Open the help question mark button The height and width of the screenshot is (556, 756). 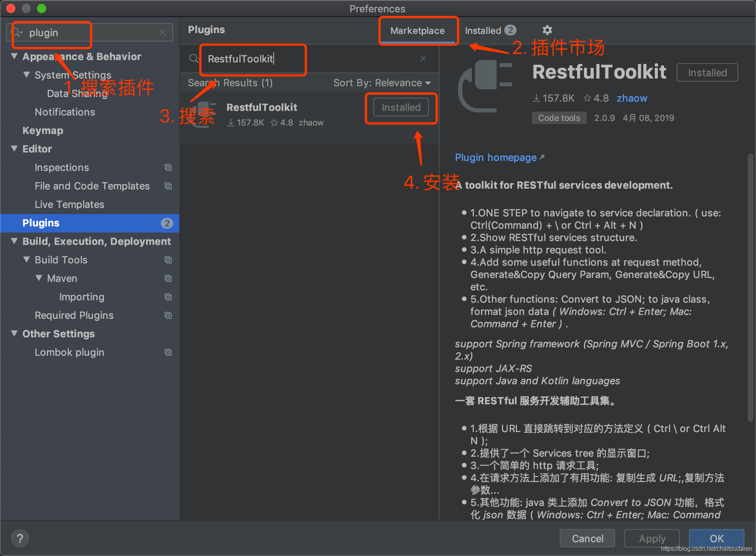click(20, 538)
